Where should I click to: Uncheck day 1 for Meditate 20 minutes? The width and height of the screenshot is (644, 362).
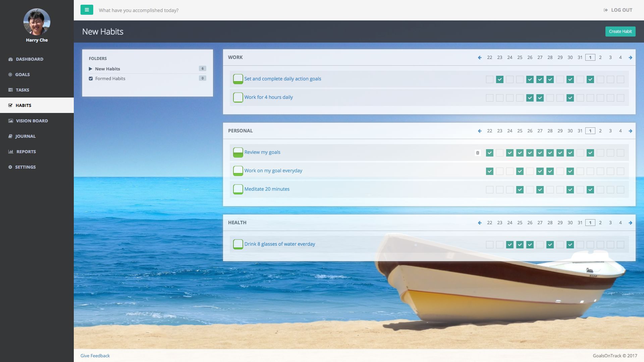click(x=590, y=190)
